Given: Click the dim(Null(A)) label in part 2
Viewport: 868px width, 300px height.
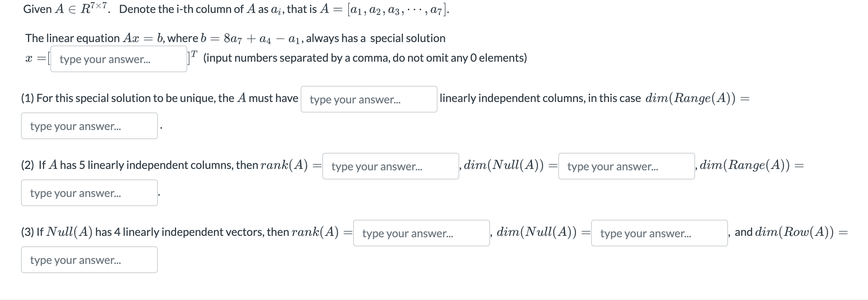Looking at the screenshot, I should click(x=504, y=165).
